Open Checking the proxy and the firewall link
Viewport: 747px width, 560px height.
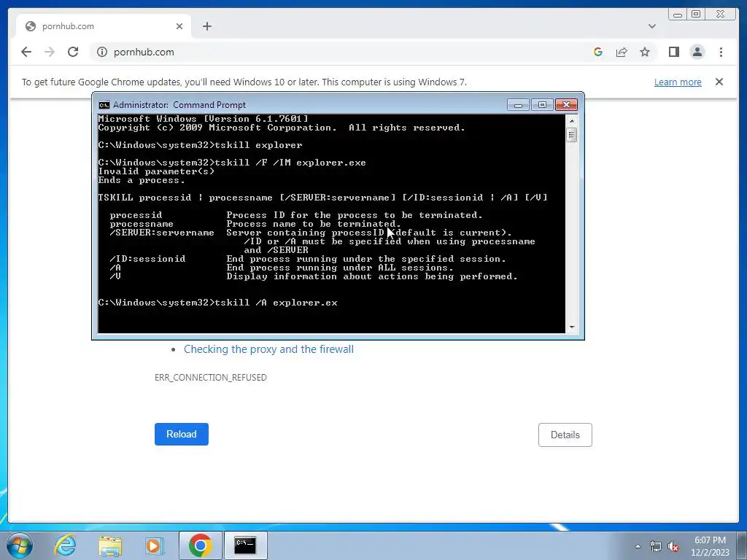coord(268,349)
